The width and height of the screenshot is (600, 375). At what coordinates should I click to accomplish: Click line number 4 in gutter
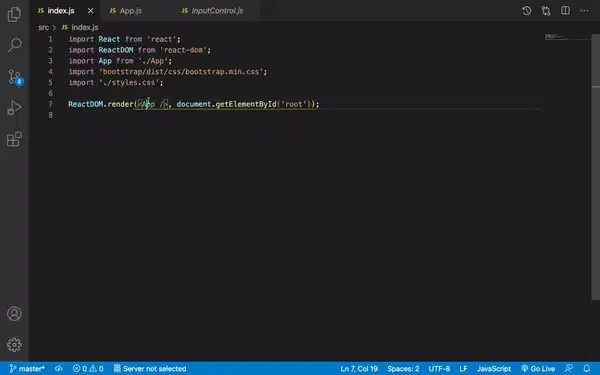pyautogui.click(x=50, y=72)
